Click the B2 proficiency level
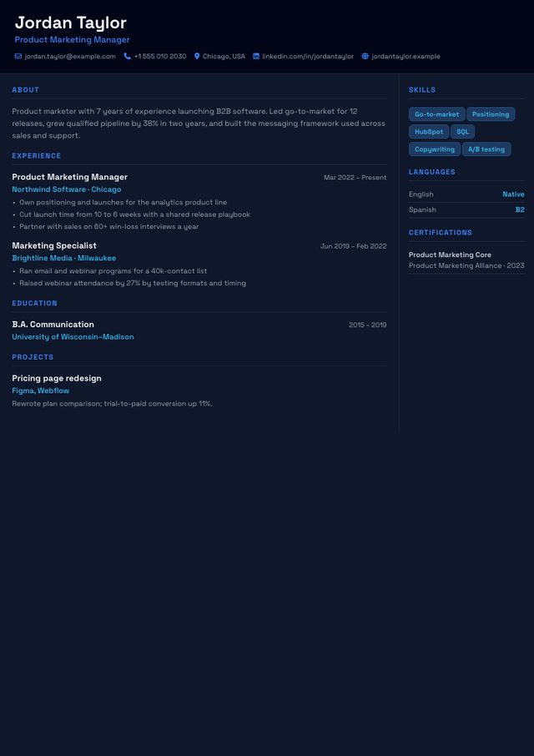The height and width of the screenshot is (756, 534). [x=520, y=209]
